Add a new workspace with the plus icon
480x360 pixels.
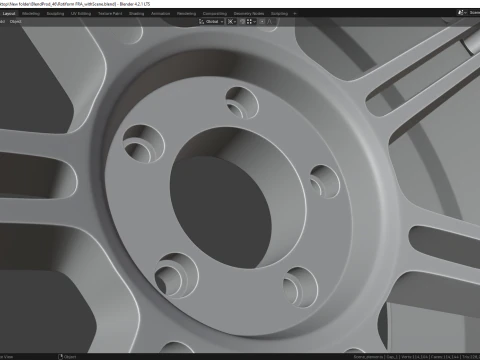295,14
